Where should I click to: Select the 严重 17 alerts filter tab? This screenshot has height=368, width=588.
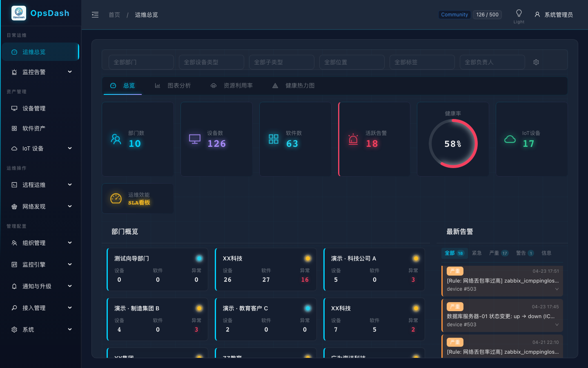[499, 253]
